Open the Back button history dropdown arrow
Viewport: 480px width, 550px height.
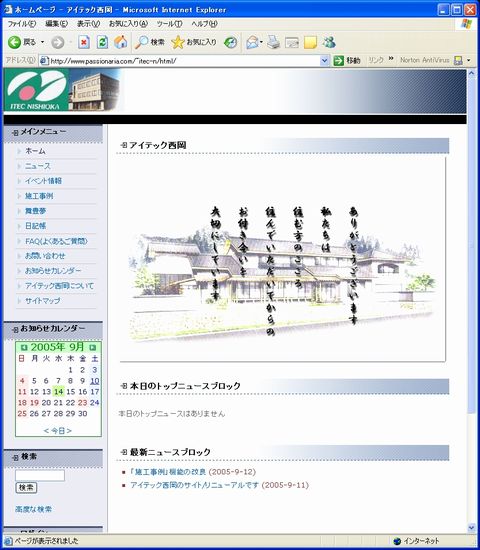pos(42,42)
